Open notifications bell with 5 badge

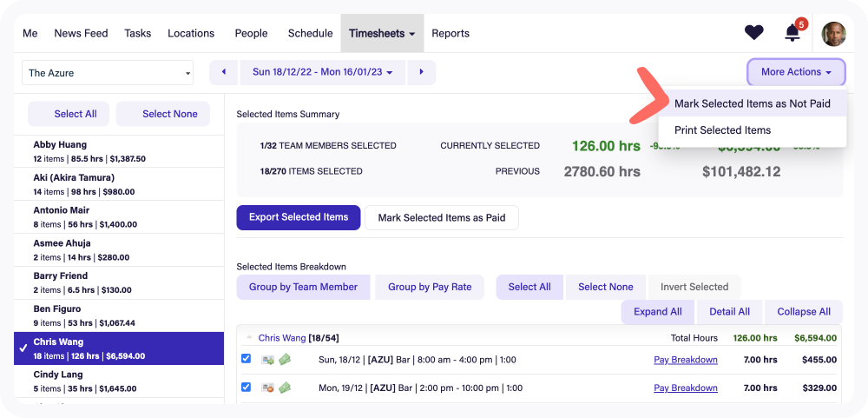click(x=792, y=33)
